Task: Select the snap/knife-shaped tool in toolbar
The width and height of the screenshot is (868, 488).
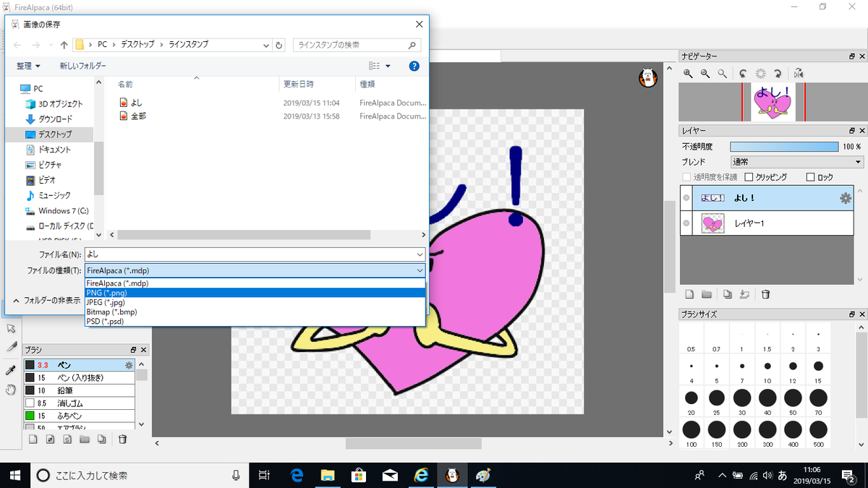Action: coord(11,347)
